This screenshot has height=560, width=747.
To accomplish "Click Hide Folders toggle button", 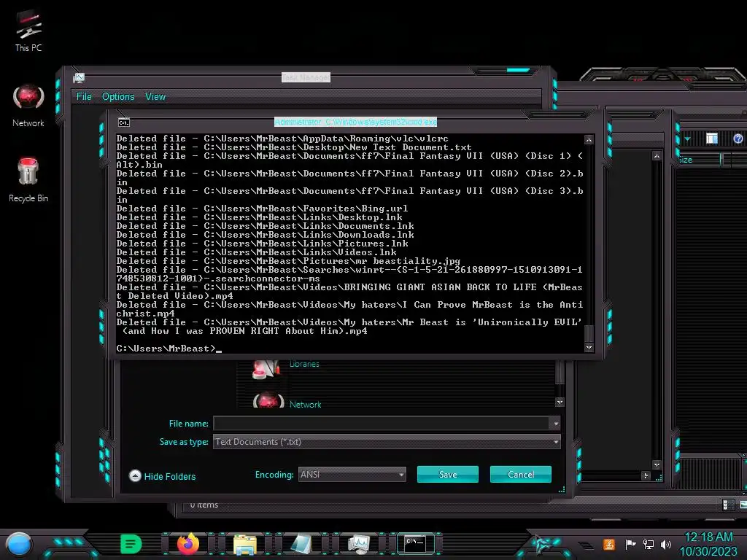I will coord(163,476).
